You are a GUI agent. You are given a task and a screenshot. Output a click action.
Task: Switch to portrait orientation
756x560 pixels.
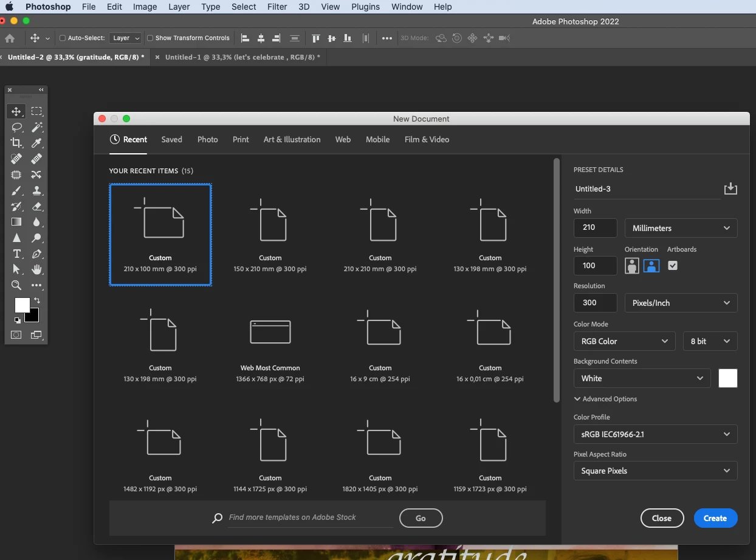coord(632,266)
